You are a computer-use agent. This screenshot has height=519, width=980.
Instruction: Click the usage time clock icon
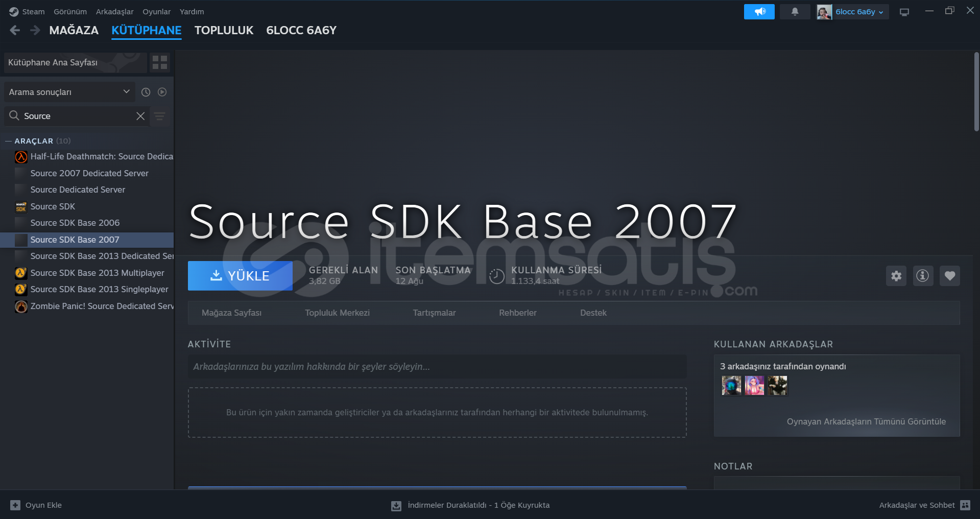tap(496, 276)
